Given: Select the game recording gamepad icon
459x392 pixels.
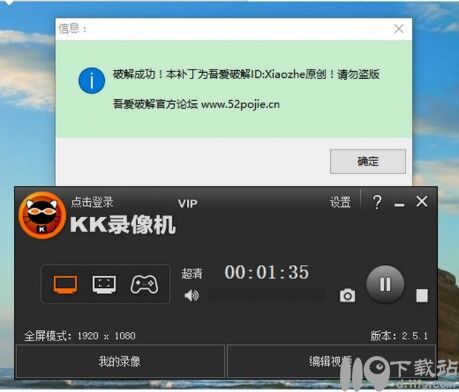Looking at the screenshot, I should 144,284.
